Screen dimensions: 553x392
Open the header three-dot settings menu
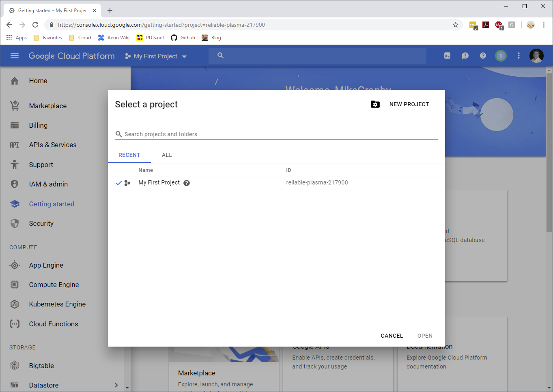tap(519, 56)
